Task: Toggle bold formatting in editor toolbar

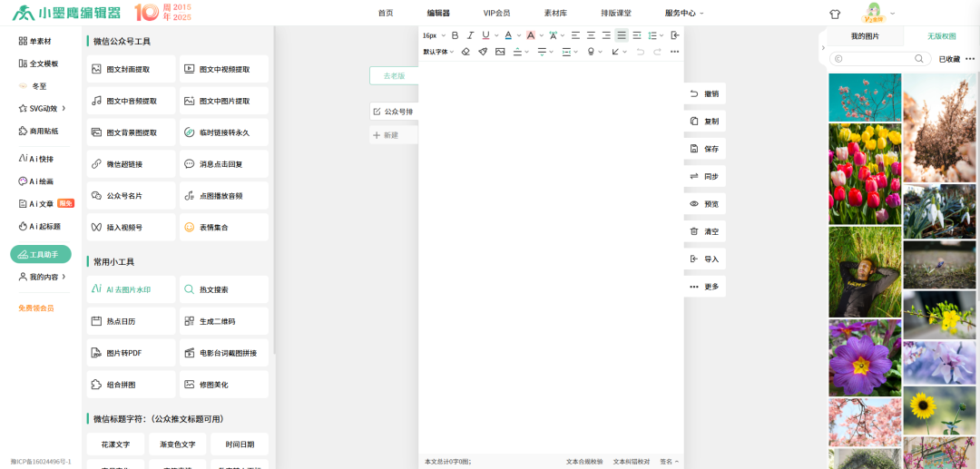Action: (455, 35)
